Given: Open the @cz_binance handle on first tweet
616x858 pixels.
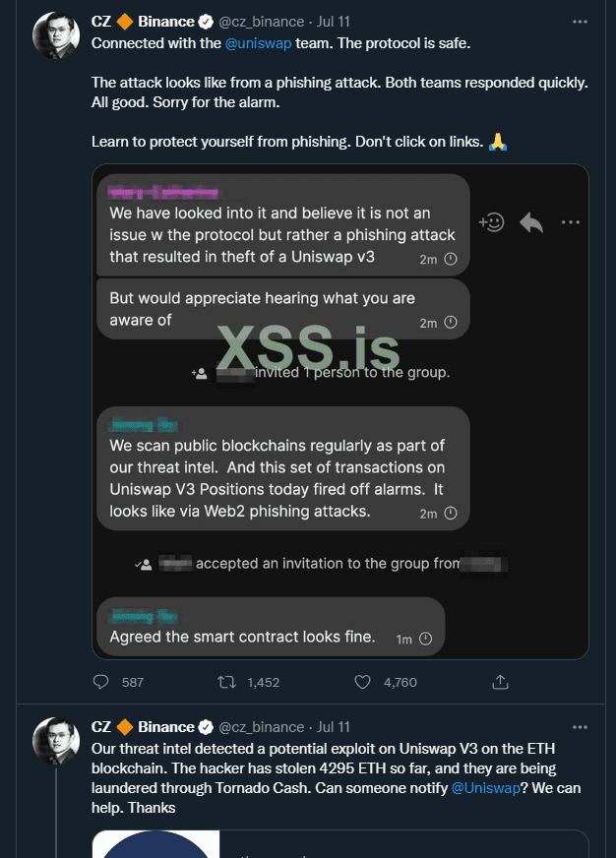Looking at the screenshot, I should (x=263, y=19).
